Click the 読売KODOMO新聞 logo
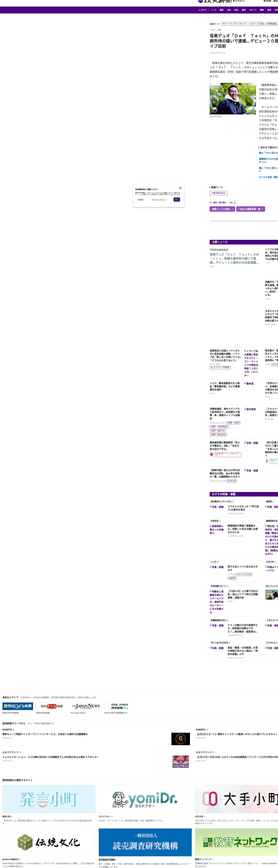Image resolution: width=278 pixels, height=868 pixels. (18, 706)
